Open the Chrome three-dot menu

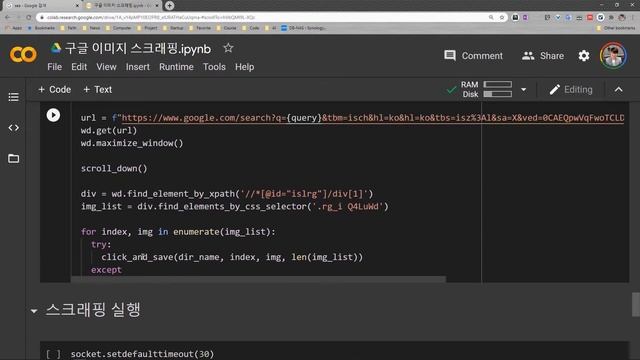point(633,17)
